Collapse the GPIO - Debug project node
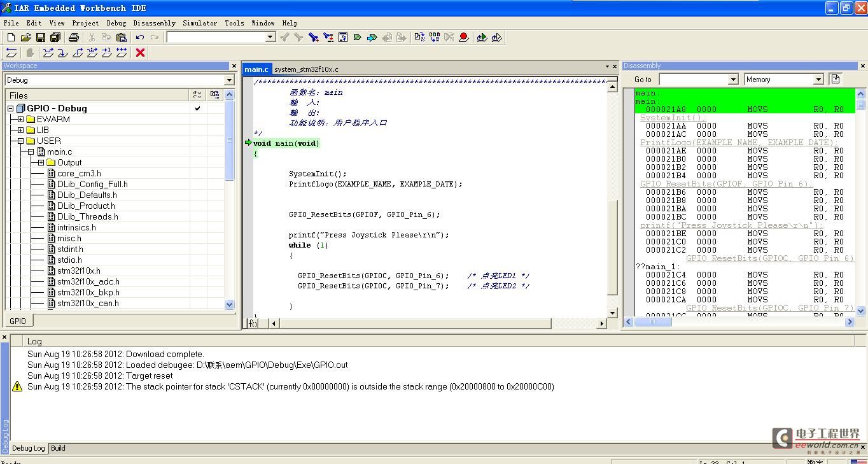The width and height of the screenshot is (868, 464). coord(11,108)
